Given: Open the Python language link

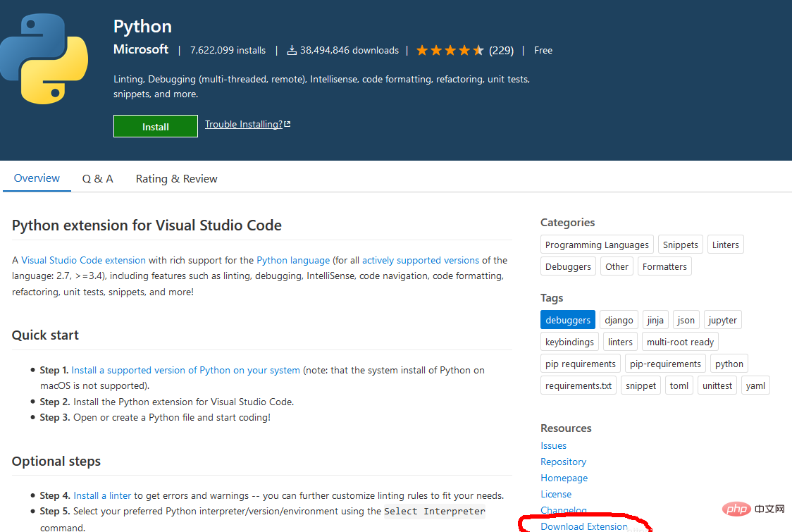Looking at the screenshot, I should pyautogui.click(x=293, y=260).
